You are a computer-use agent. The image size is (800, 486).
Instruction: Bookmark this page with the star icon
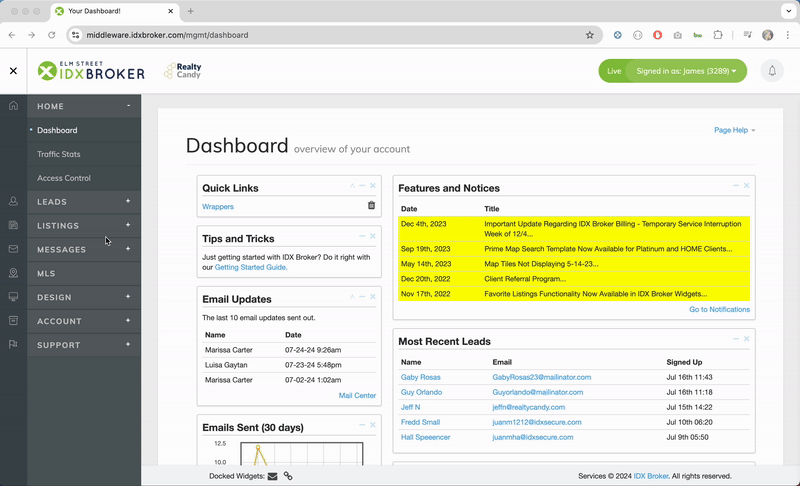(x=590, y=35)
